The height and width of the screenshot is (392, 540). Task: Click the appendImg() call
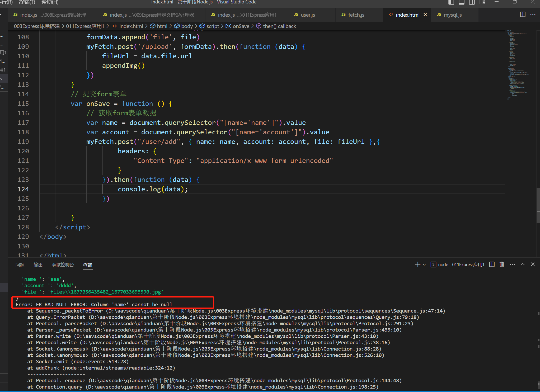[123, 66]
